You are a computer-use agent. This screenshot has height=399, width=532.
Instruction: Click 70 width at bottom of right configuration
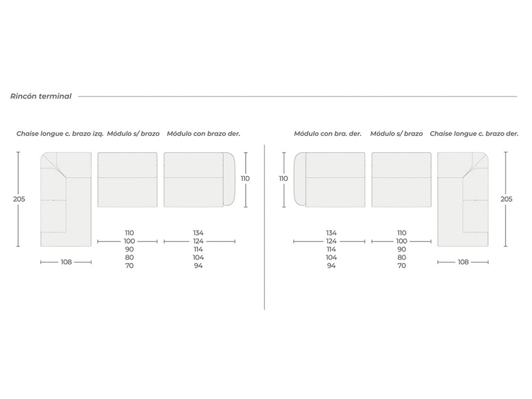point(401,265)
